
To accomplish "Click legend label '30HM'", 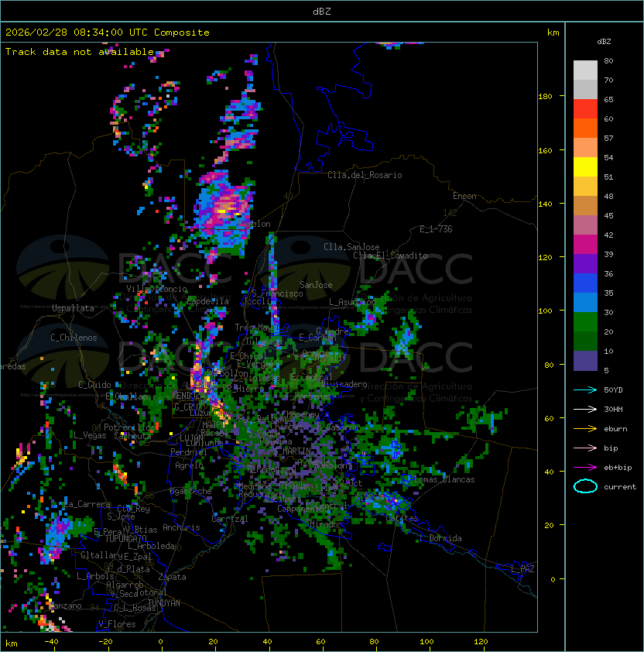I will click(x=613, y=409).
